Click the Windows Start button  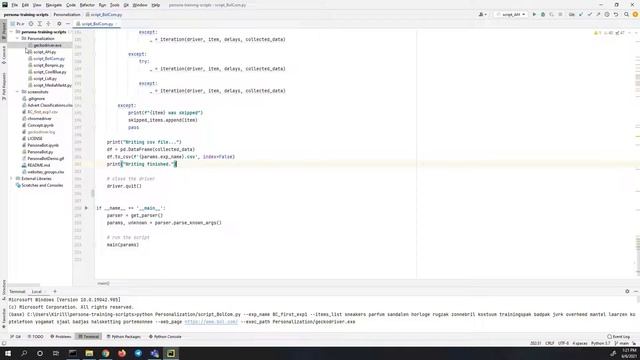pos(8,353)
